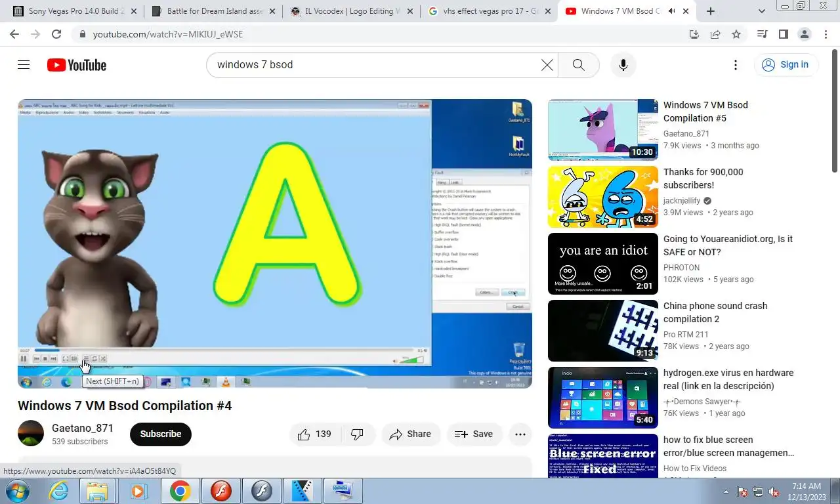Image resolution: width=840 pixels, height=504 pixels.
Task: Open Chrome from the taskbar
Action: [x=180, y=491]
